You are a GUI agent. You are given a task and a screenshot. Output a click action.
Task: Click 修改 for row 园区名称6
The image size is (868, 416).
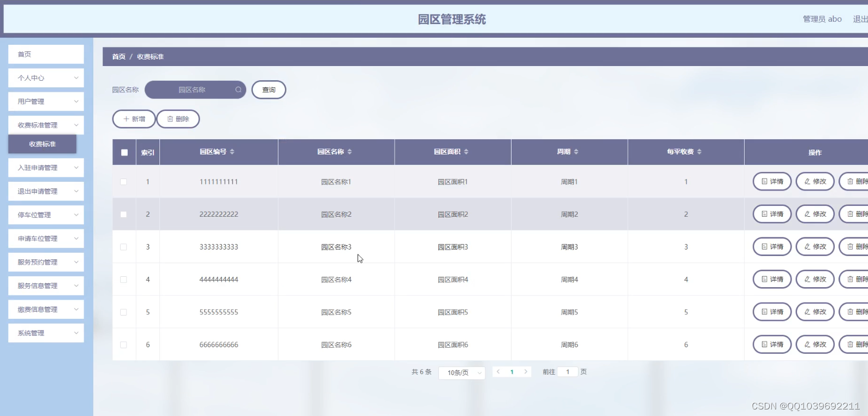pyautogui.click(x=815, y=344)
